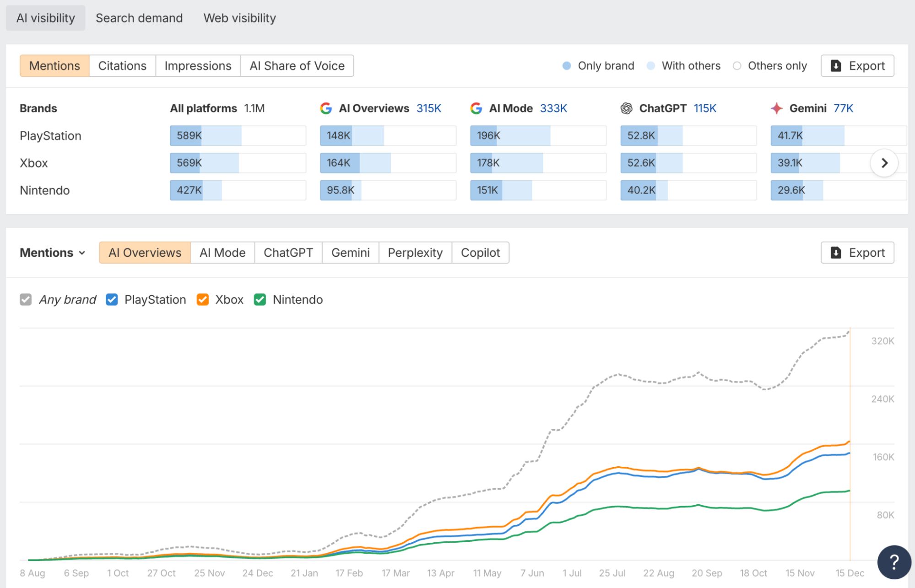915x588 pixels.
Task: Click the ChatGPT logo icon
Action: [x=626, y=108]
